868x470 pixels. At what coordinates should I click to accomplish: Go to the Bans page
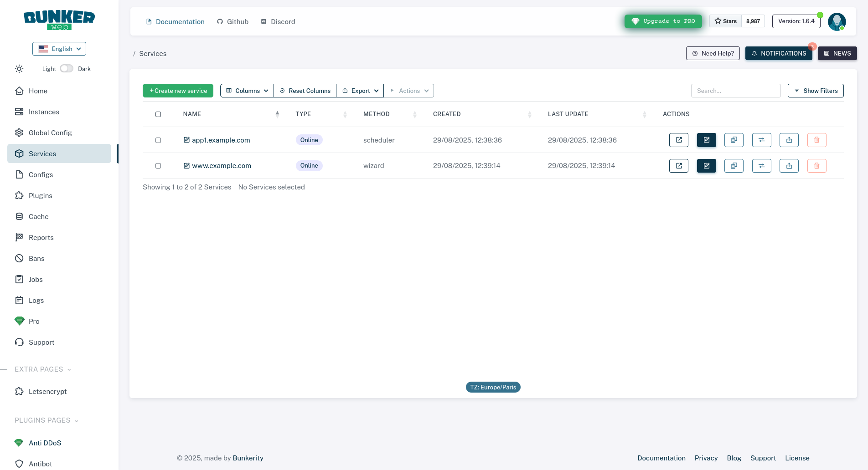[36, 258]
